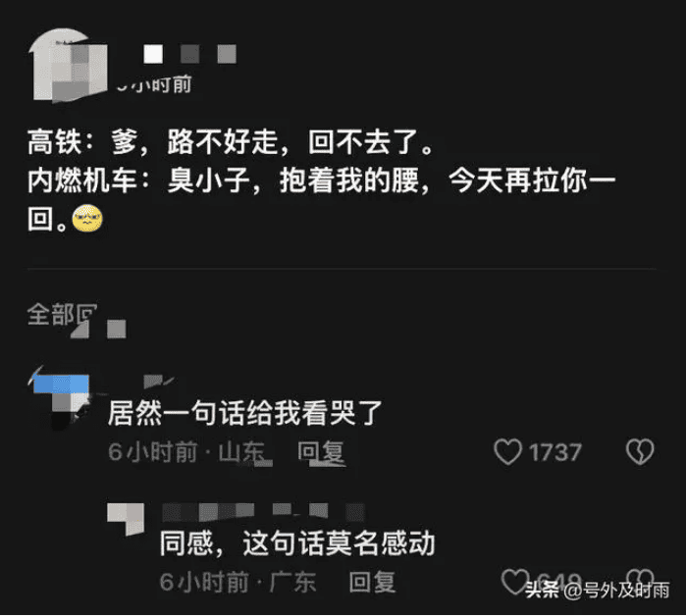The width and height of the screenshot is (686, 616).
Task: Like the 广东 reply via heart icon
Action: point(515,581)
